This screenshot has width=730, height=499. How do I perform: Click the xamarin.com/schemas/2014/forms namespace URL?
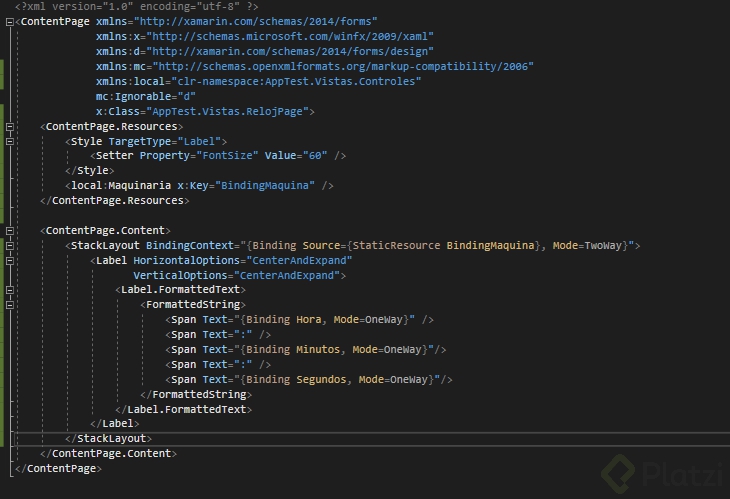256,21
